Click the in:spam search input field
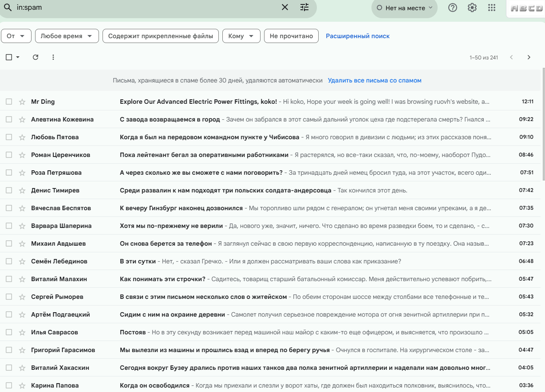The width and height of the screenshot is (545, 392). (x=146, y=7)
